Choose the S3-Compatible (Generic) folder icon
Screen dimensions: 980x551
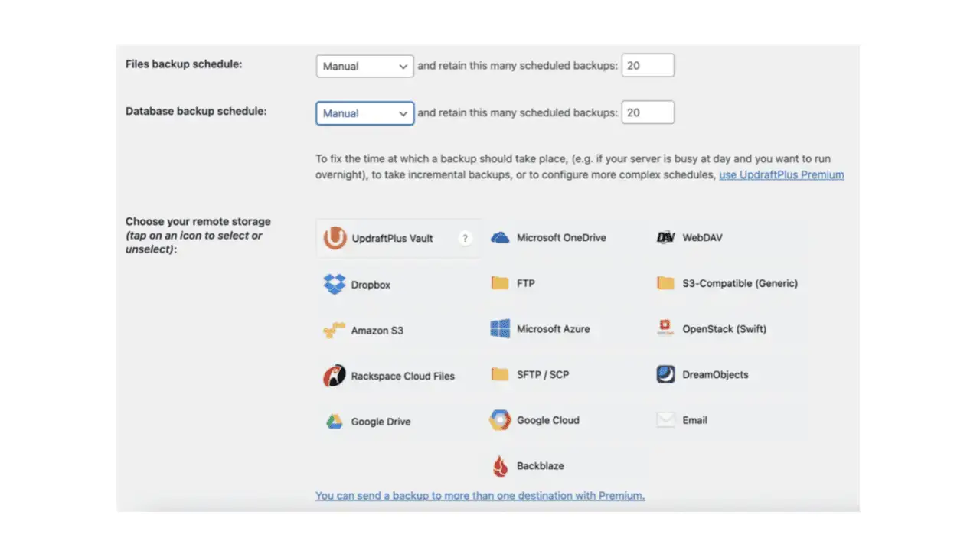click(665, 283)
